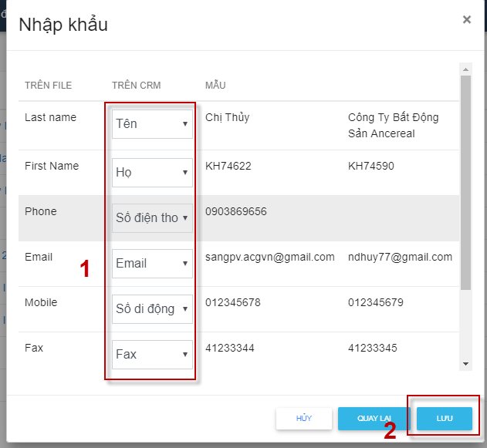Open the Tên dropdown for Last name
This screenshot has height=448, width=487.
point(152,124)
